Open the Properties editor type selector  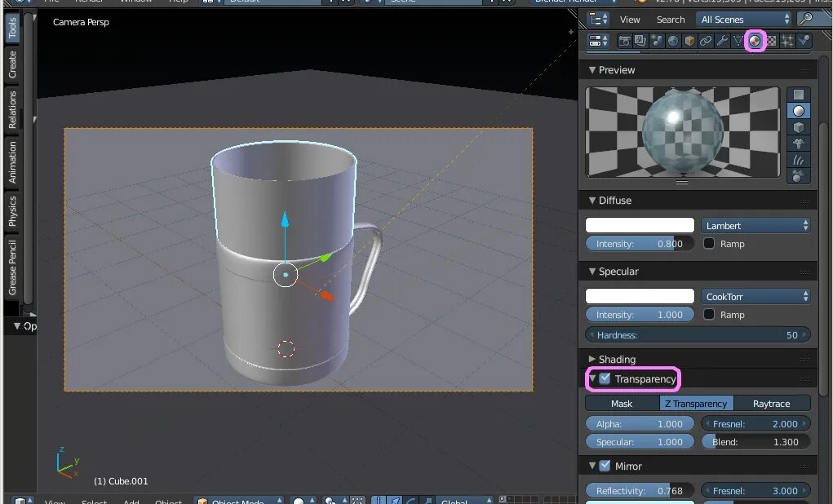[599, 41]
